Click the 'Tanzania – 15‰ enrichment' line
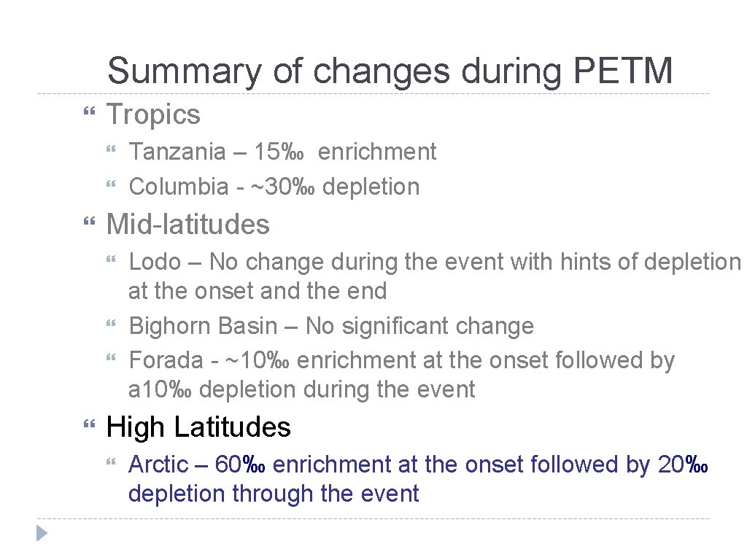Screen dimensions: 747x560 click(282, 152)
